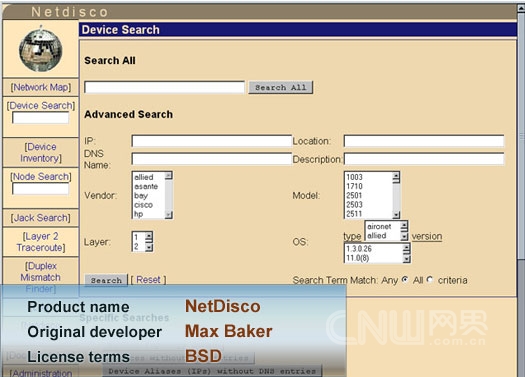
Task: Open the Administration sidebar link
Action: point(41,373)
